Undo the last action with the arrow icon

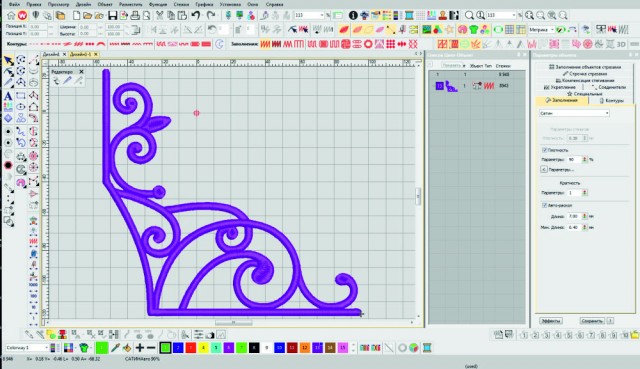tap(196, 16)
